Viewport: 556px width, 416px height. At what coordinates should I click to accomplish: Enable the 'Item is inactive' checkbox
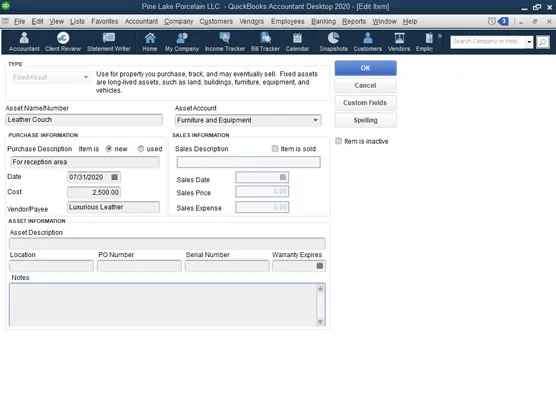pos(339,141)
